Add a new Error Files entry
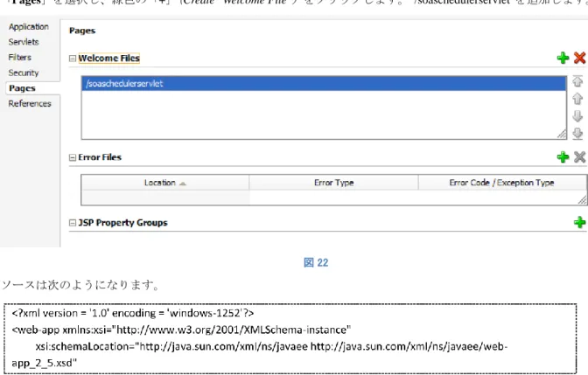The height and width of the screenshot is (375, 588). (x=563, y=157)
